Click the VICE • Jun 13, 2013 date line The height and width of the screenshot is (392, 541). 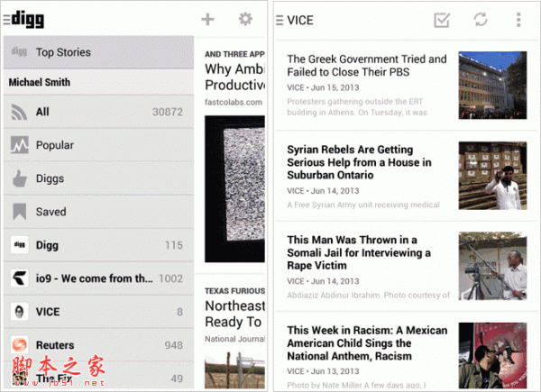pyautogui.click(x=323, y=371)
